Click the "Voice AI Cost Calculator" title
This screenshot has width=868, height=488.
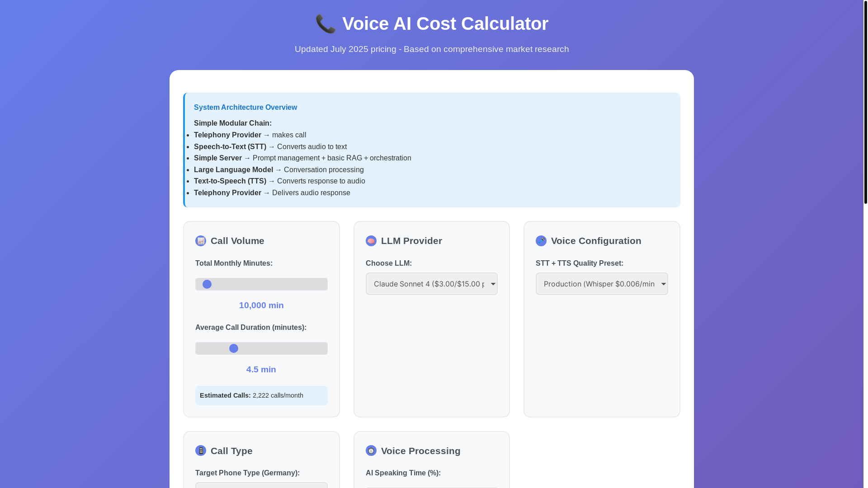445,24
